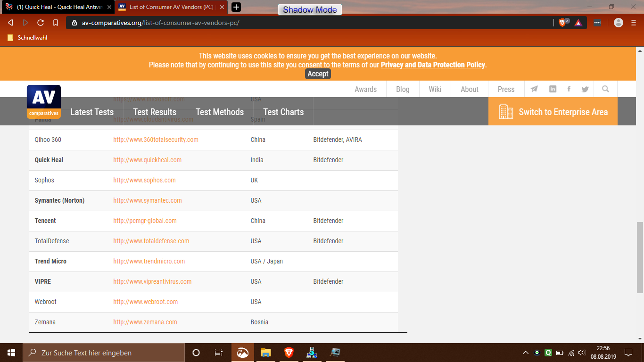Viewport: 644px width, 362px height.
Task: Open the pcmgr-global.com link
Action: 145,221
